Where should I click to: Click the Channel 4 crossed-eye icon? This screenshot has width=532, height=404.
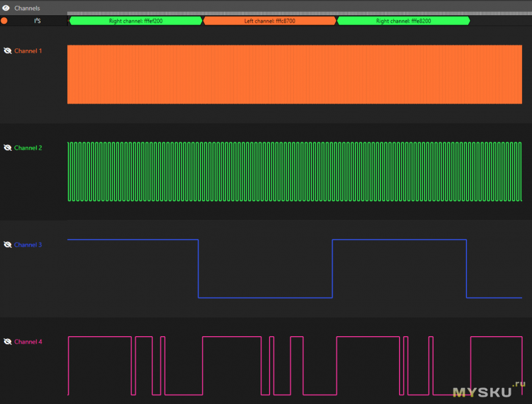8,342
